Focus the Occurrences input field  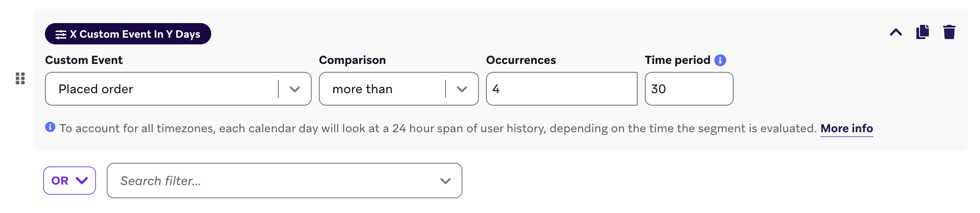pos(562,89)
